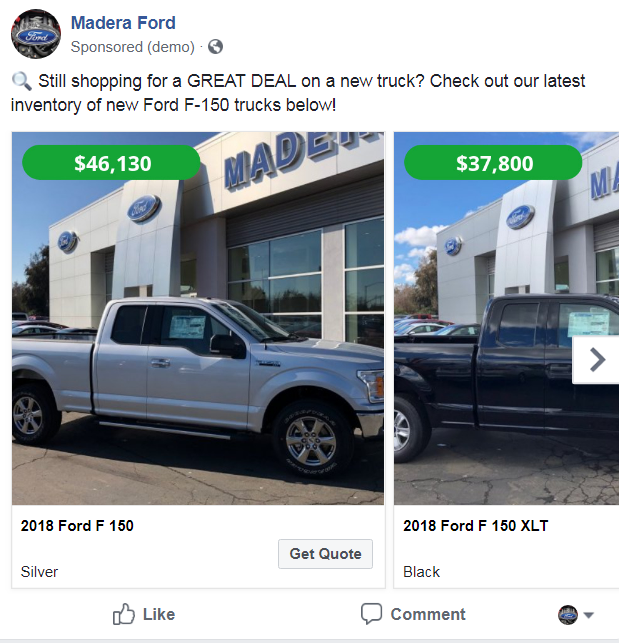Expand the post-as identity dropdown arrow
The image size is (619, 643).
(x=589, y=615)
